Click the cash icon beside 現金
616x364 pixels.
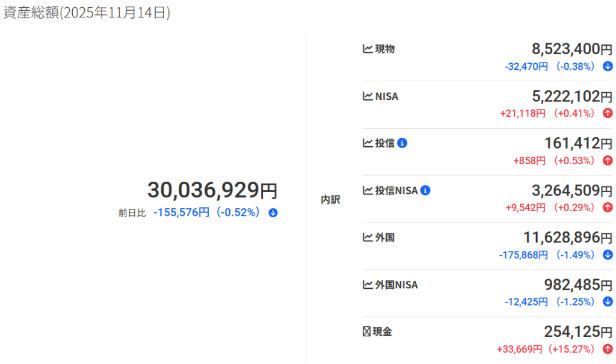(367, 332)
